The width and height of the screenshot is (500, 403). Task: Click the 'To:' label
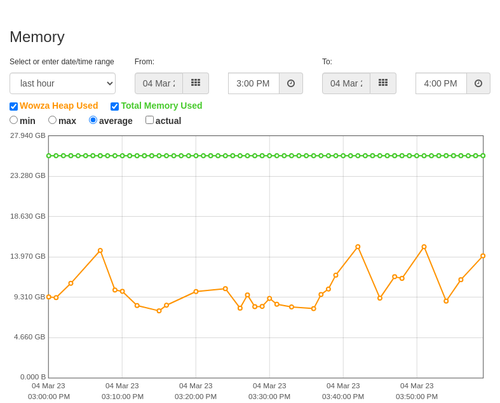327,62
